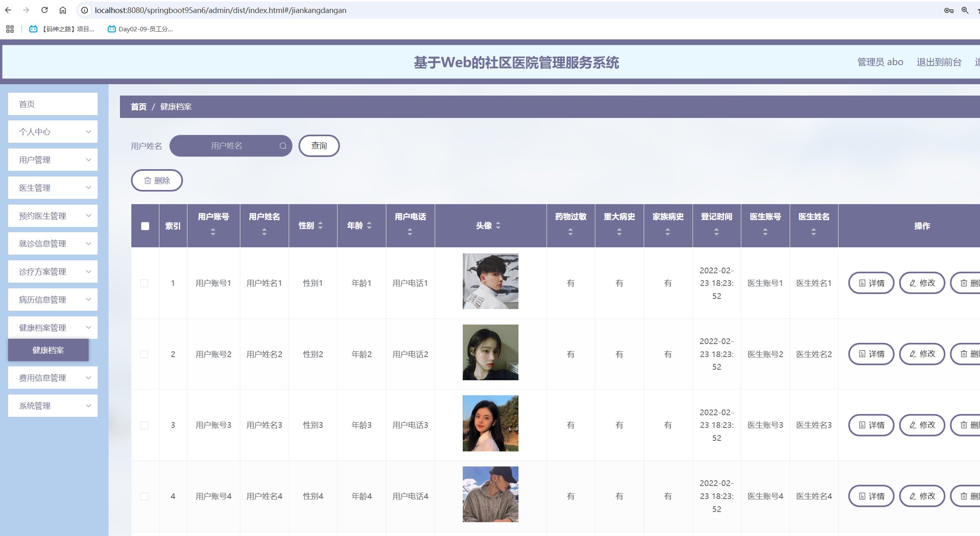Sort by 登记时间 column arrows
Screen dimensions: 980x536
pos(716,232)
